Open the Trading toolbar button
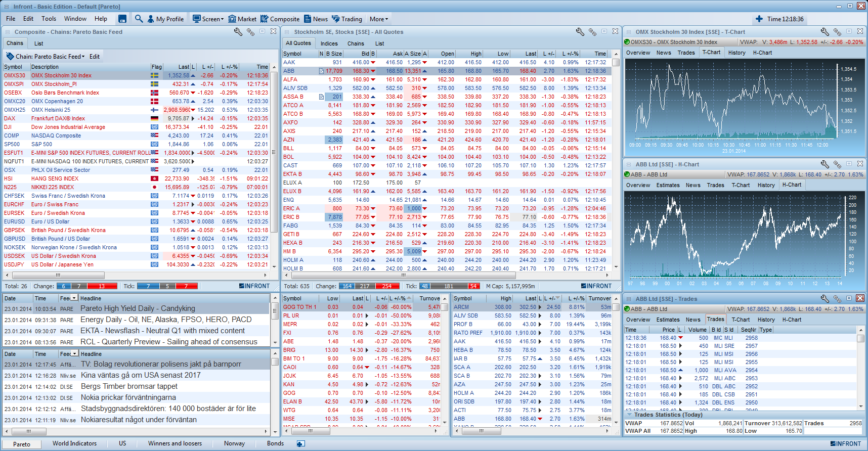Image resolution: width=868 pixels, height=451 pixels. click(347, 19)
